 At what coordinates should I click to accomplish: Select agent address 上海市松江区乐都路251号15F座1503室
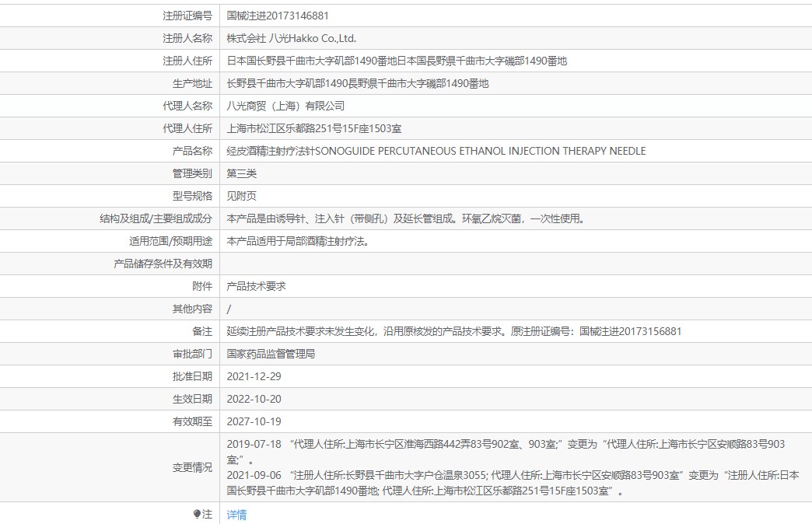click(x=314, y=128)
